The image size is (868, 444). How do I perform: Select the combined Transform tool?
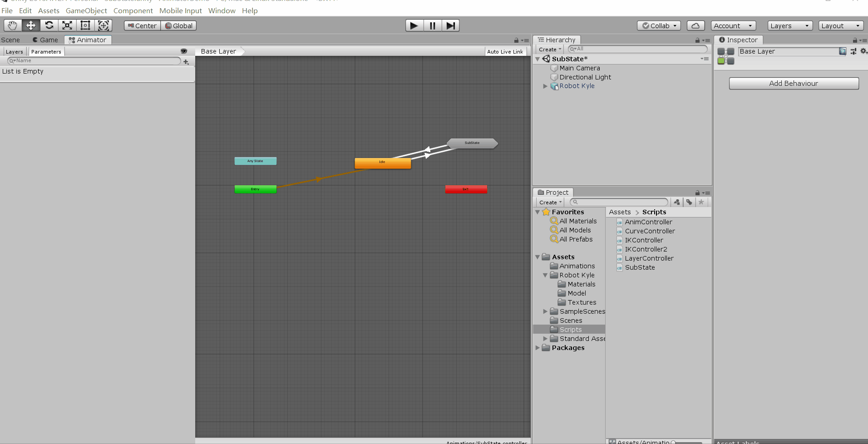coord(104,25)
